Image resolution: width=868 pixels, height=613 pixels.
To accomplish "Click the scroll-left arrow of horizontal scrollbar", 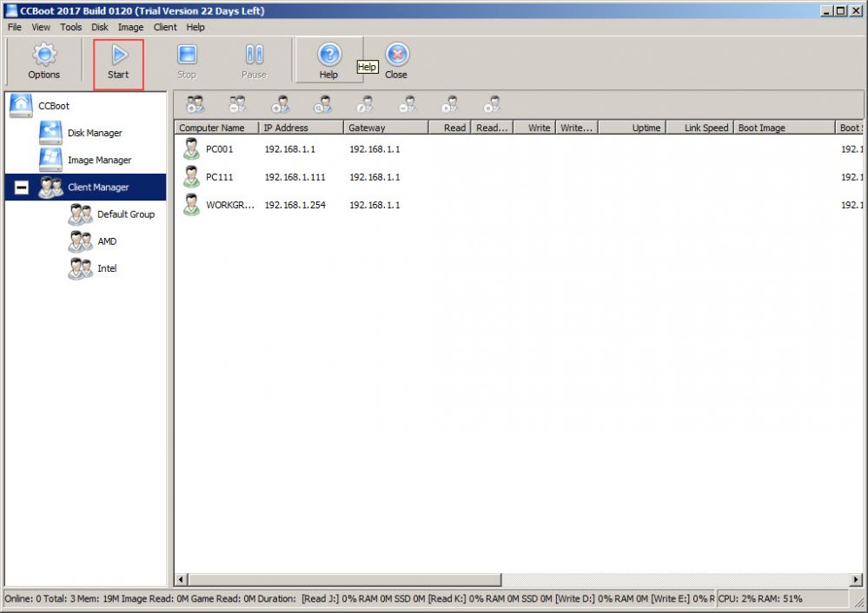I will point(181,580).
